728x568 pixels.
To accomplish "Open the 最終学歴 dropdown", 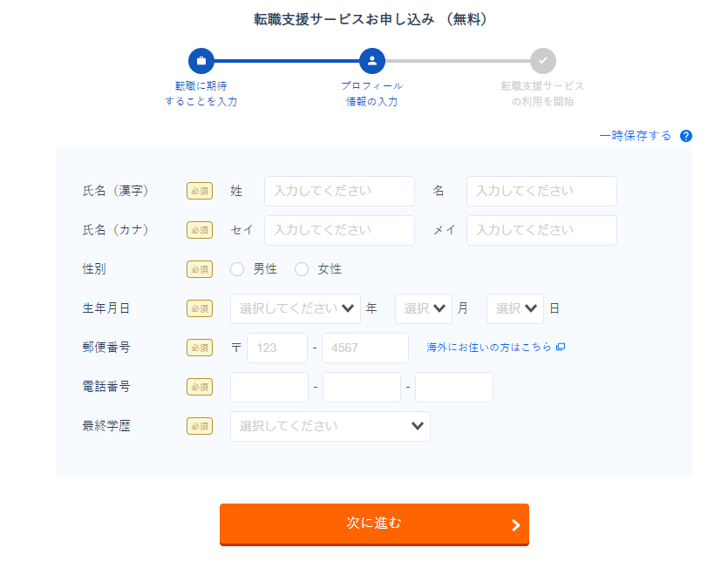I will (330, 426).
